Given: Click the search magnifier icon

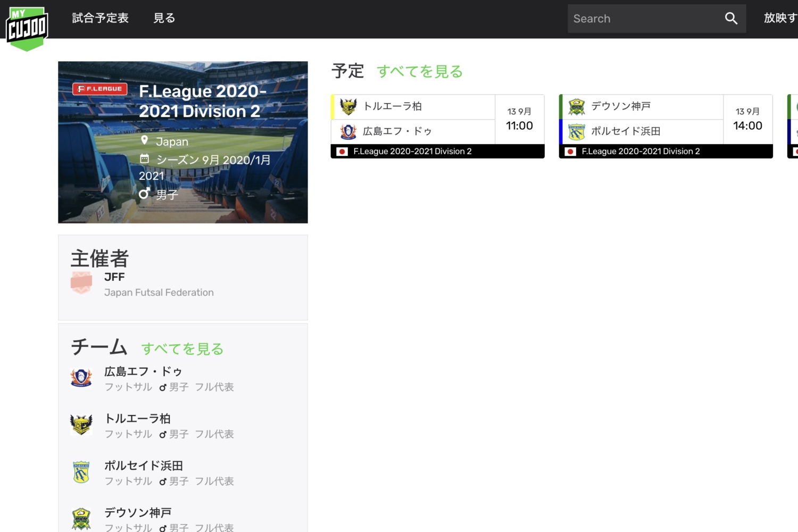Looking at the screenshot, I should (x=731, y=19).
